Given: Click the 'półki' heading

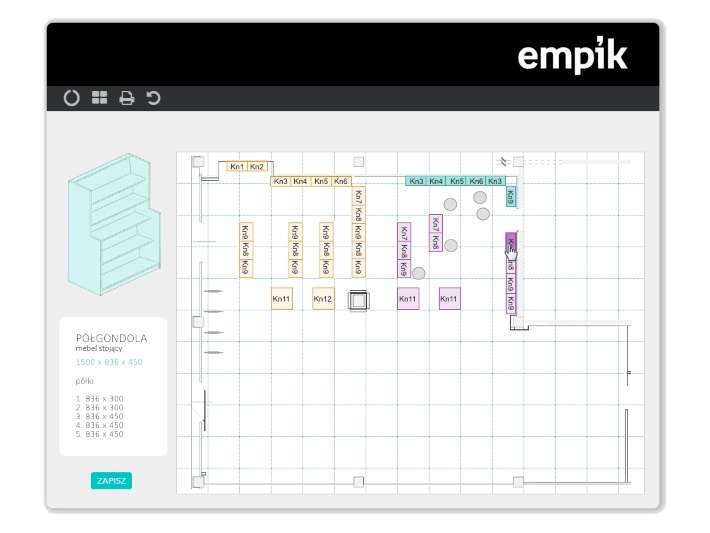Looking at the screenshot, I should (x=84, y=381).
